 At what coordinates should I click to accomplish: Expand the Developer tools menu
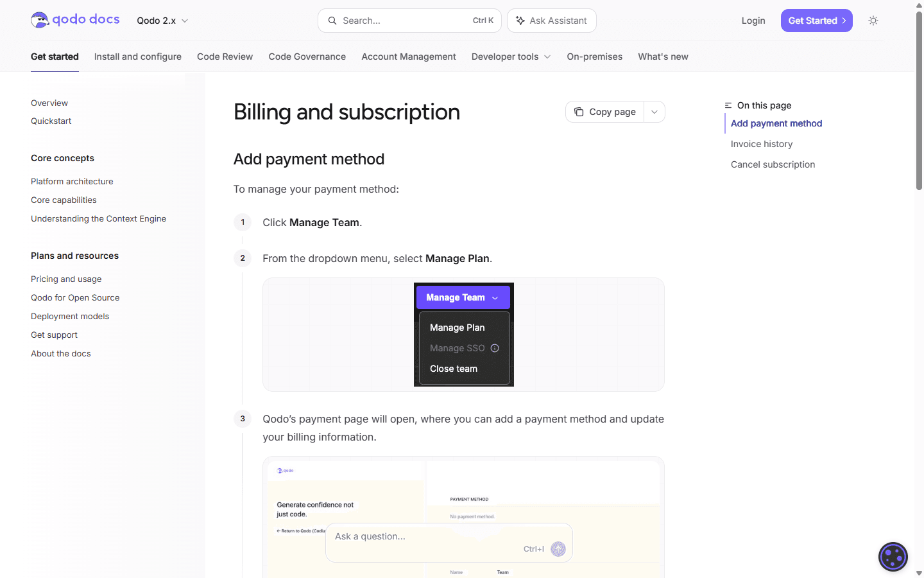[x=511, y=57]
